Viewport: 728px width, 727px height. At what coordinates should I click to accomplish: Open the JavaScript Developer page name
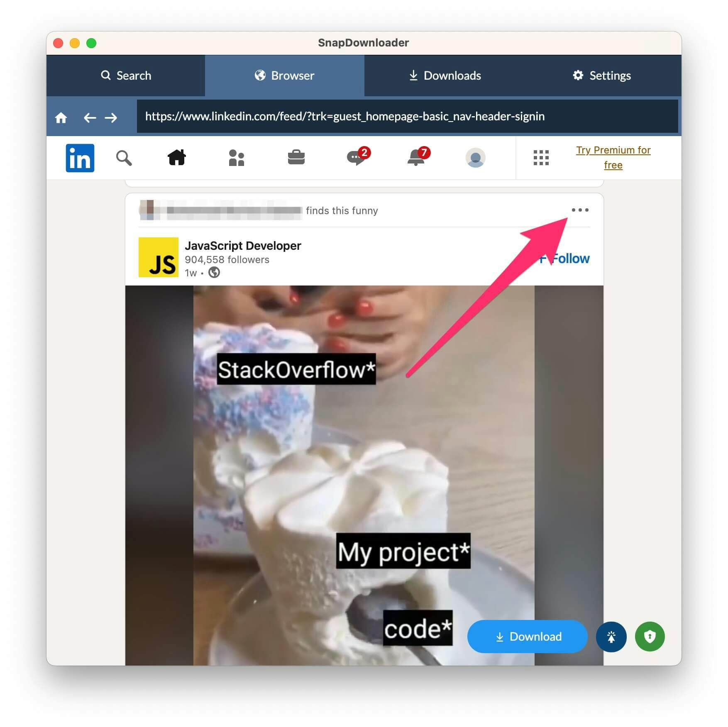243,246
